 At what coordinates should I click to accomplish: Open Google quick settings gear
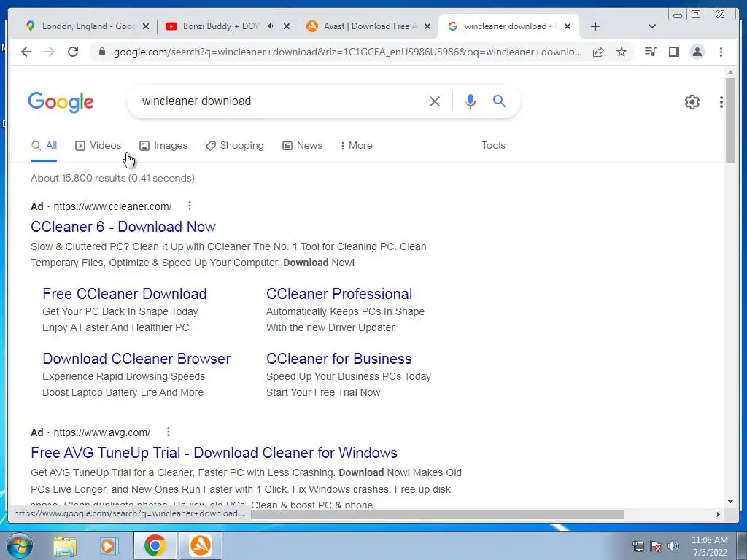[692, 102]
